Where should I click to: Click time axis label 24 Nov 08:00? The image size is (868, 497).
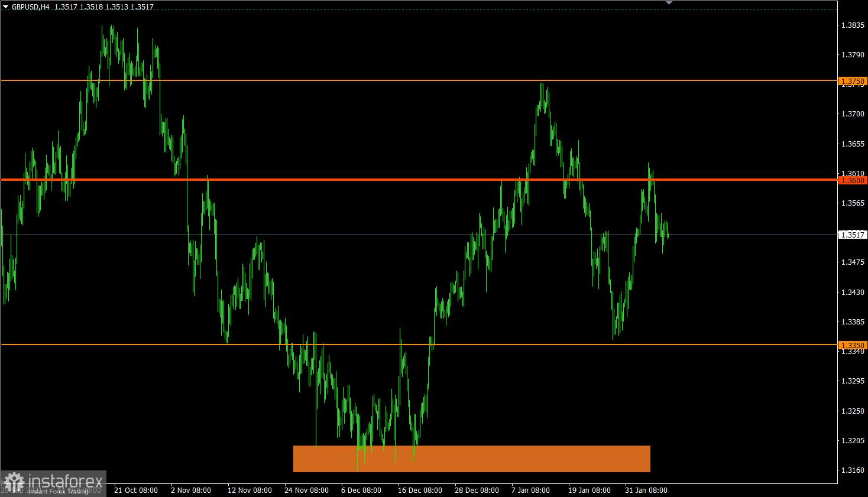[306, 490]
